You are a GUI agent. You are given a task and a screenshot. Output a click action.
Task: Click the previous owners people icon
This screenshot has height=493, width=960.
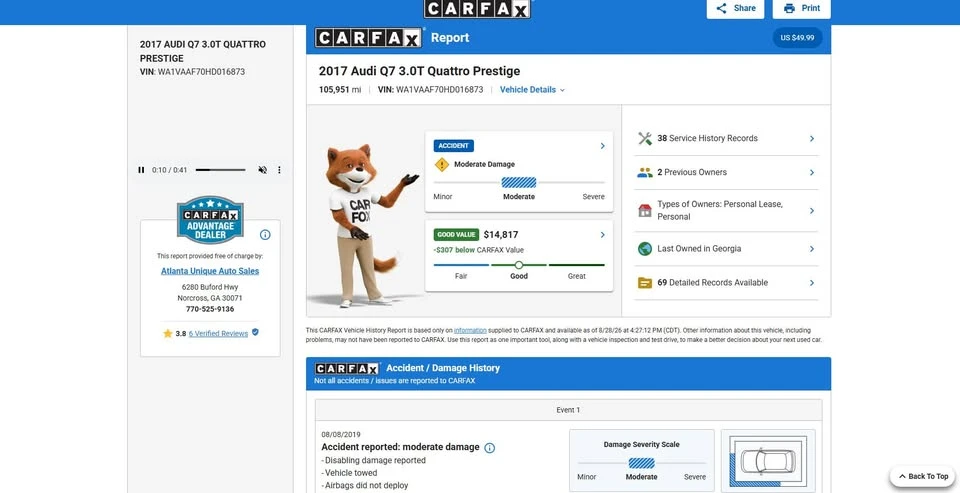[x=645, y=173]
